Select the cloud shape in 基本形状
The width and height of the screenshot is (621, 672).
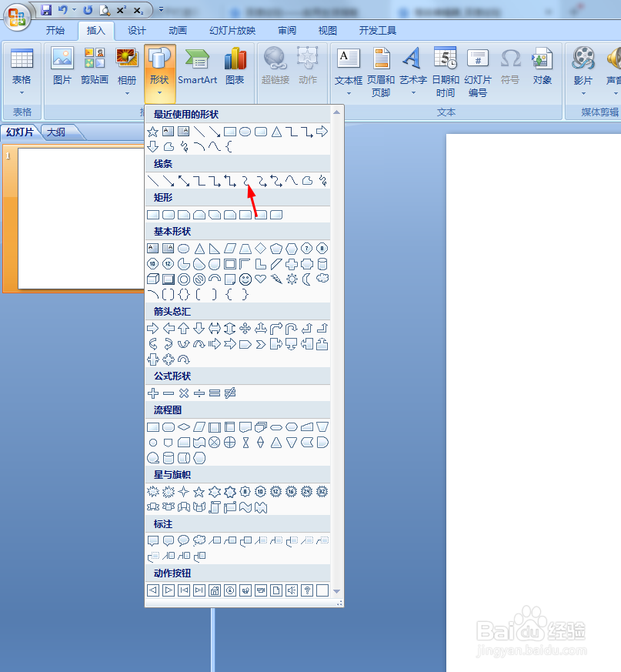click(x=322, y=279)
